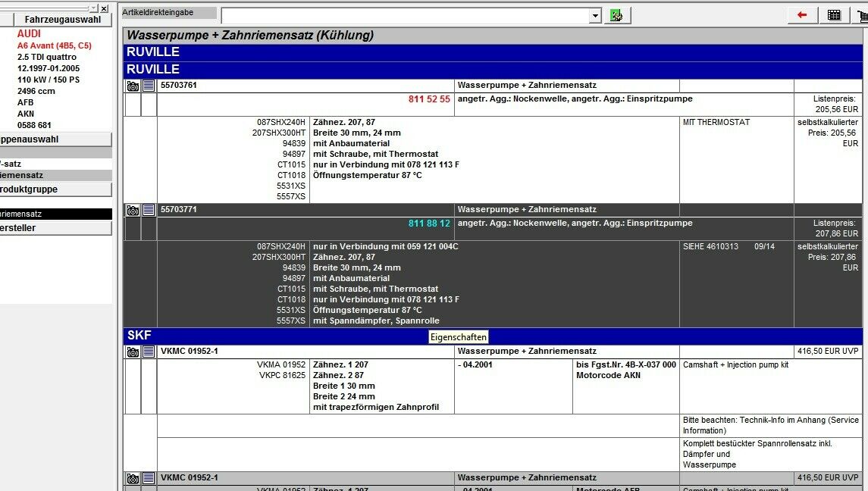Click into the Artikeldirekteingabe input field
This screenshot has height=491, width=868.
[404, 16]
